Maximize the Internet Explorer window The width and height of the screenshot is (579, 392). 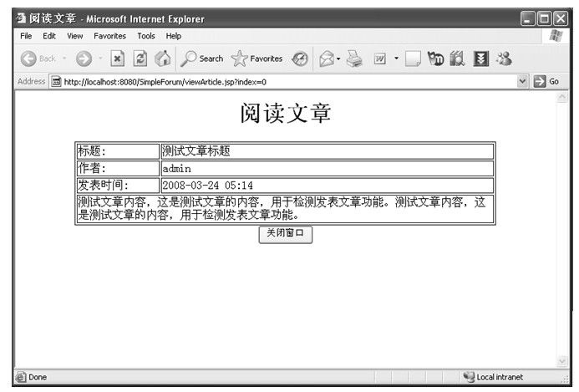544,18
